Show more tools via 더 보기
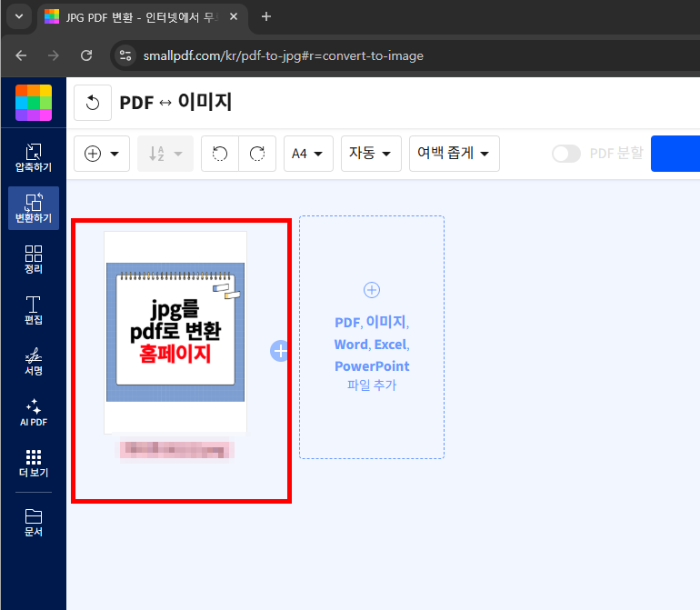 click(34, 463)
